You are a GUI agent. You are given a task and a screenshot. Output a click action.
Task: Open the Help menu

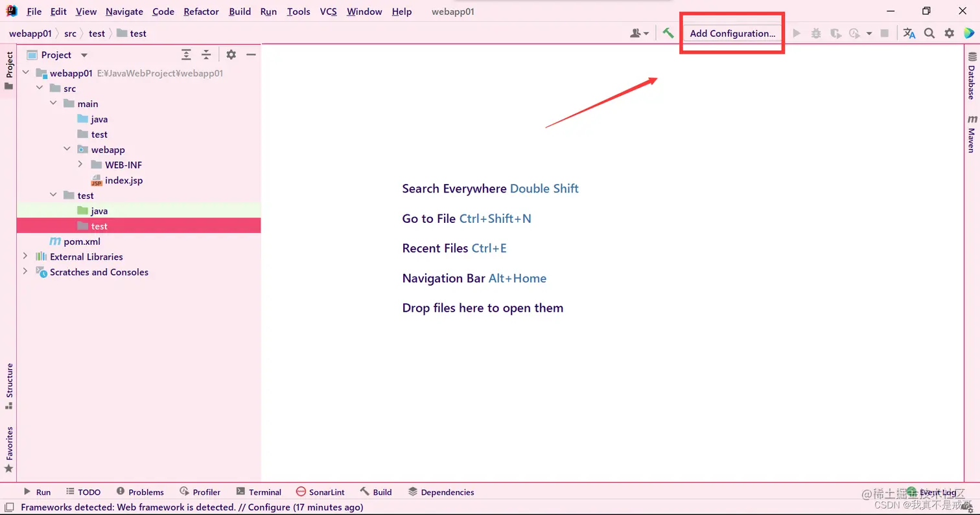click(x=402, y=12)
